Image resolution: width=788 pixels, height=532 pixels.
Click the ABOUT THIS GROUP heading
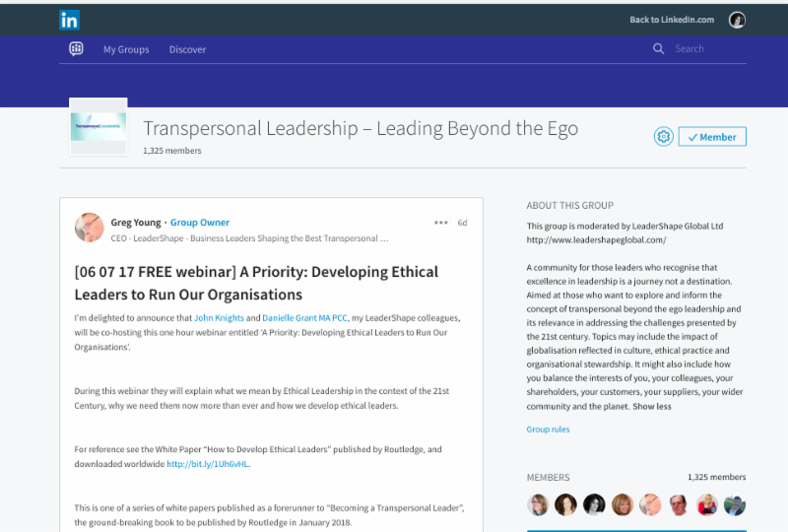570,205
